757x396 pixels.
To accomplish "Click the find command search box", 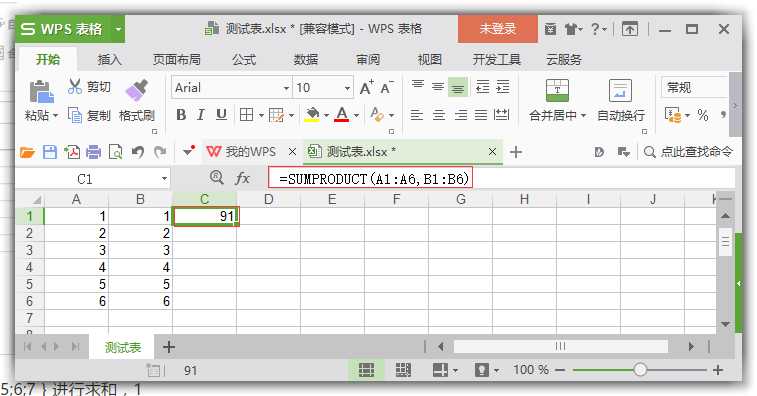I will point(689,152).
